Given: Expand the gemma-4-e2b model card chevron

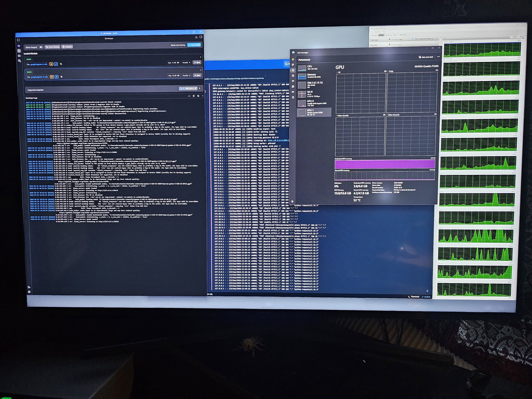Looking at the screenshot, I should coord(201,57).
